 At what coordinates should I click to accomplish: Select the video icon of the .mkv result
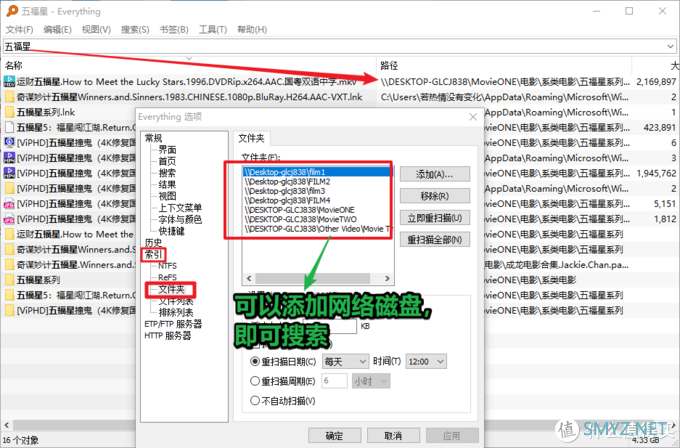[9, 81]
